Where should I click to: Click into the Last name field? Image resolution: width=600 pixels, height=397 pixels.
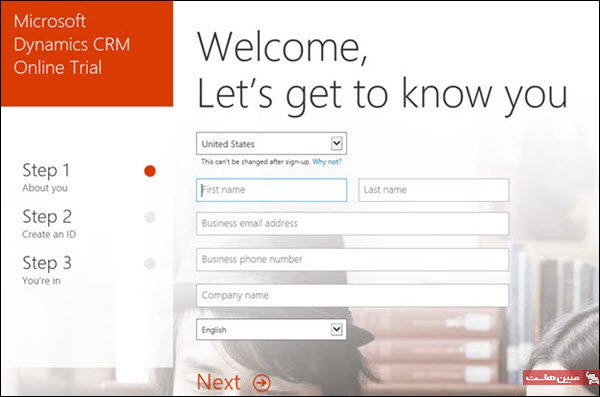[434, 190]
